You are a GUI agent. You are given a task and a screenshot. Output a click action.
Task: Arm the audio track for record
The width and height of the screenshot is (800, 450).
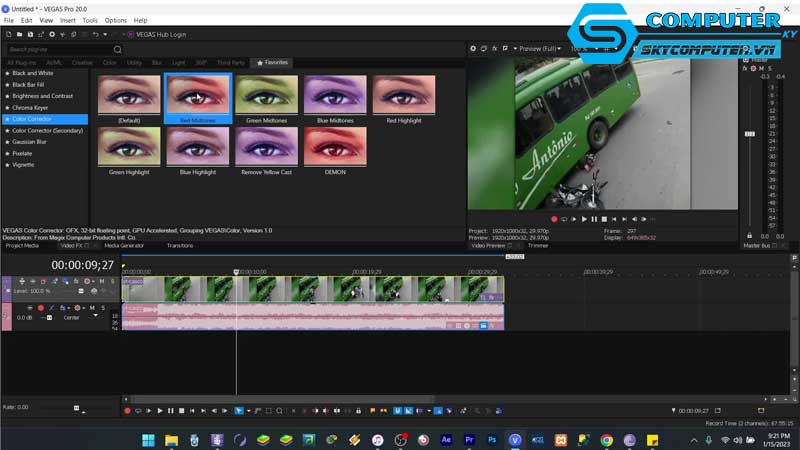click(x=41, y=308)
